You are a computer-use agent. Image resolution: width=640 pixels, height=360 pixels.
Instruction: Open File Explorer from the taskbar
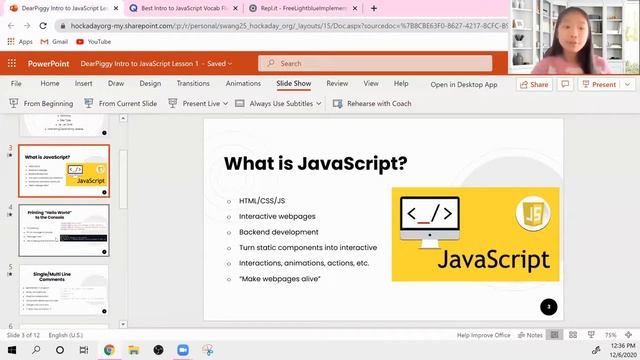[134, 350]
